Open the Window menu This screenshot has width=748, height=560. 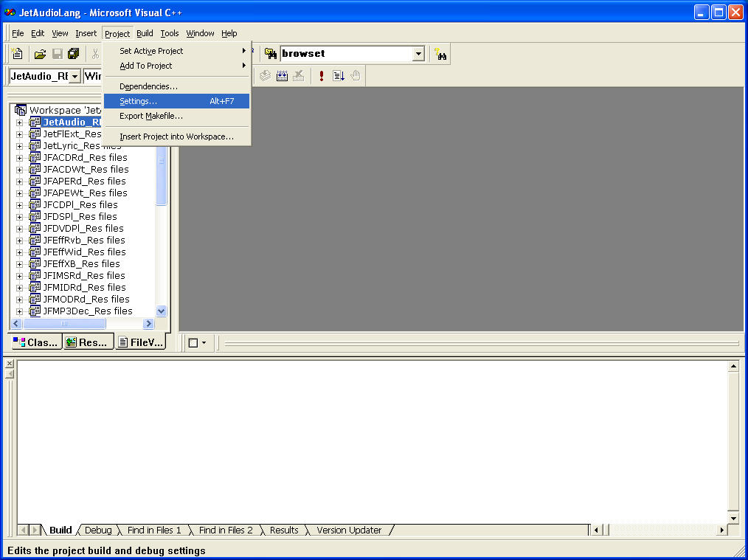point(200,33)
